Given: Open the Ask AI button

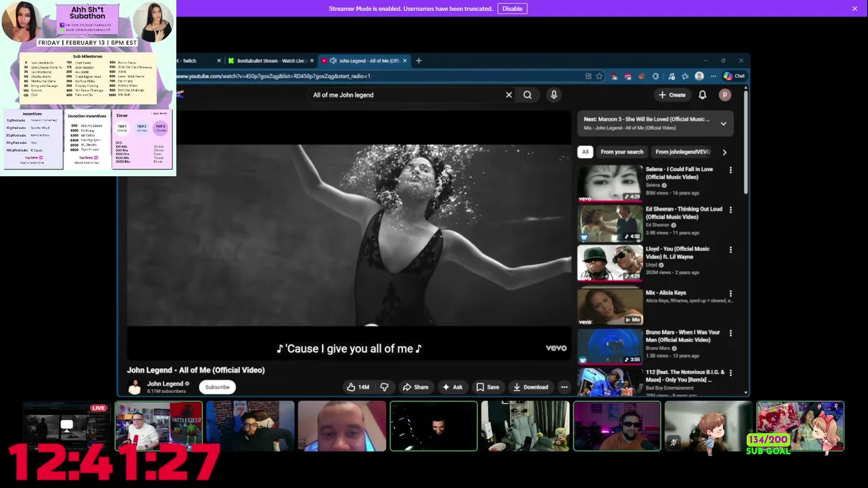Looking at the screenshot, I should [x=452, y=387].
